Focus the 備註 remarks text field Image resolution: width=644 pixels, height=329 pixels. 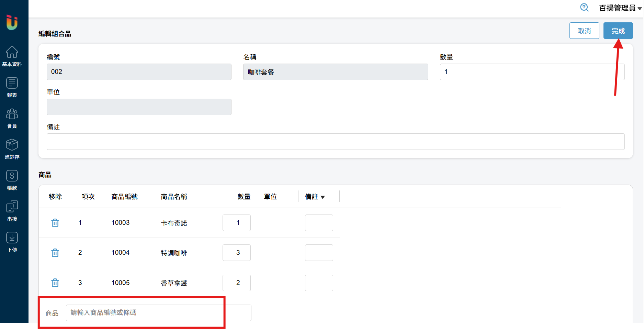pyautogui.click(x=335, y=142)
